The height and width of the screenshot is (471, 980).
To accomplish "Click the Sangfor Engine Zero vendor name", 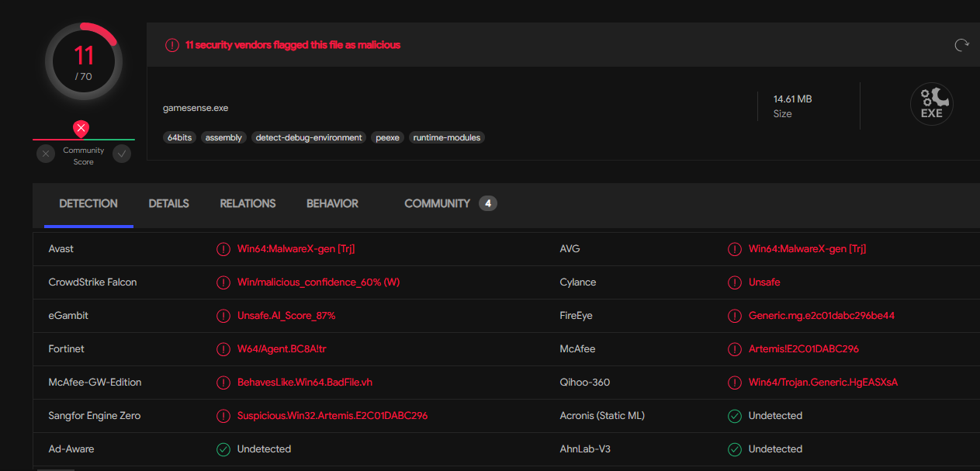I will [95, 416].
